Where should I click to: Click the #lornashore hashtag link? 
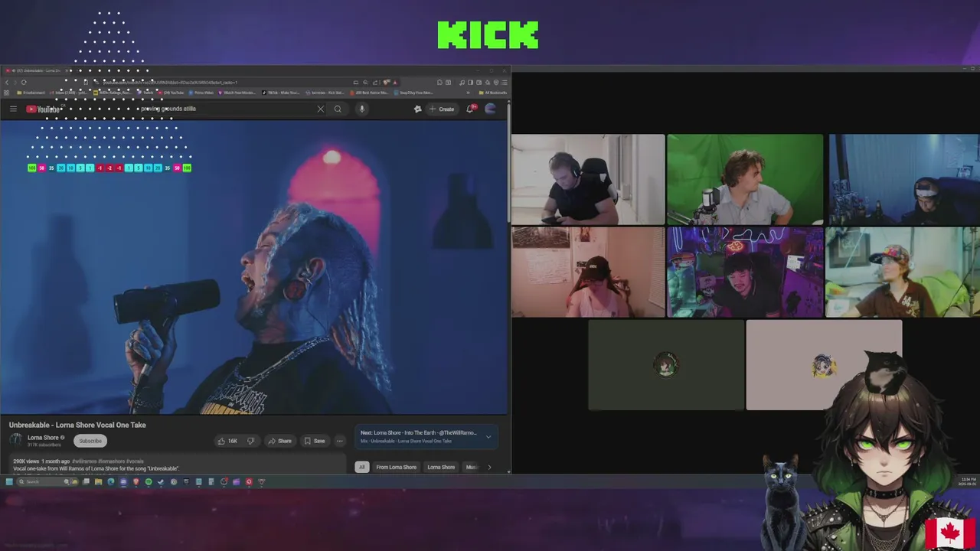110,461
